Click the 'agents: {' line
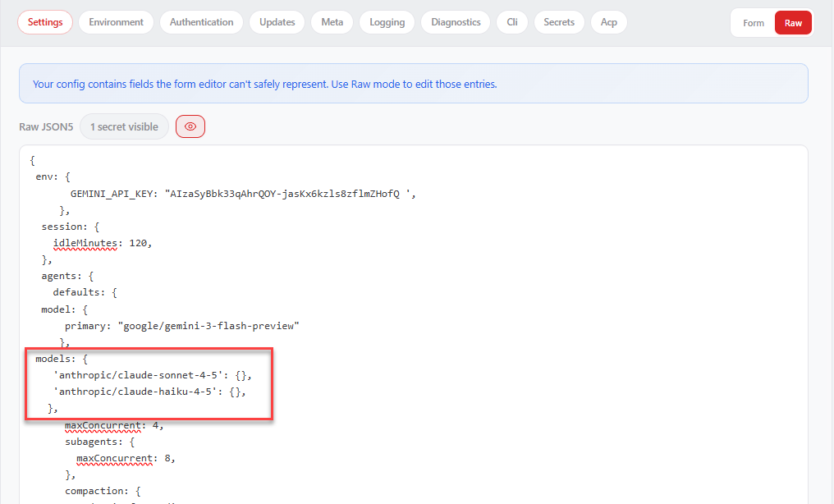This screenshot has height=504, width=834. click(x=67, y=276)
